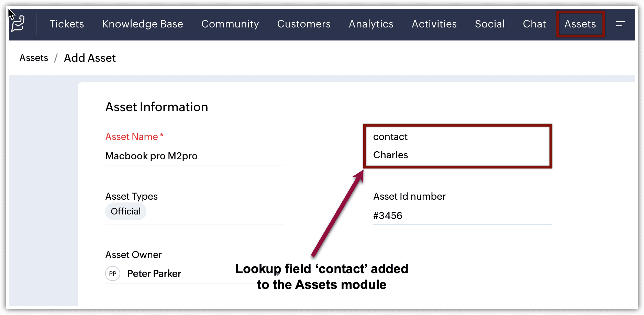Select the Official asset type tag
This screenshot has width=644, height=315.
(126, 211)
